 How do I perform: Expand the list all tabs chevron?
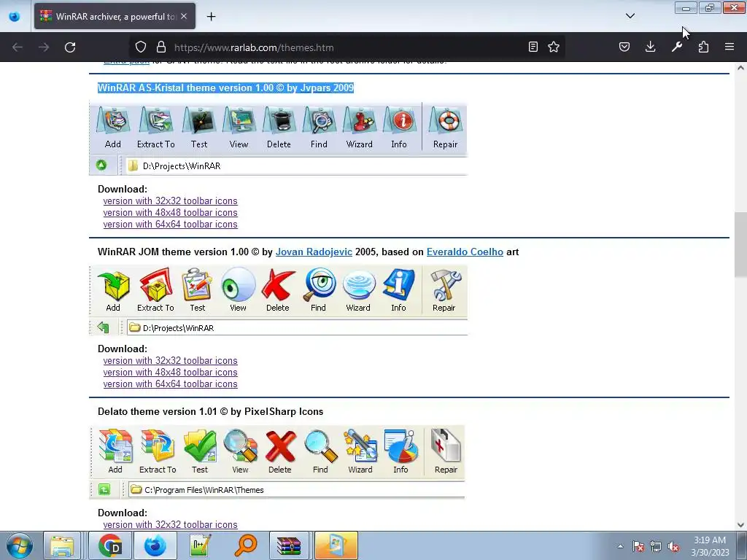[x=630, y=16]
